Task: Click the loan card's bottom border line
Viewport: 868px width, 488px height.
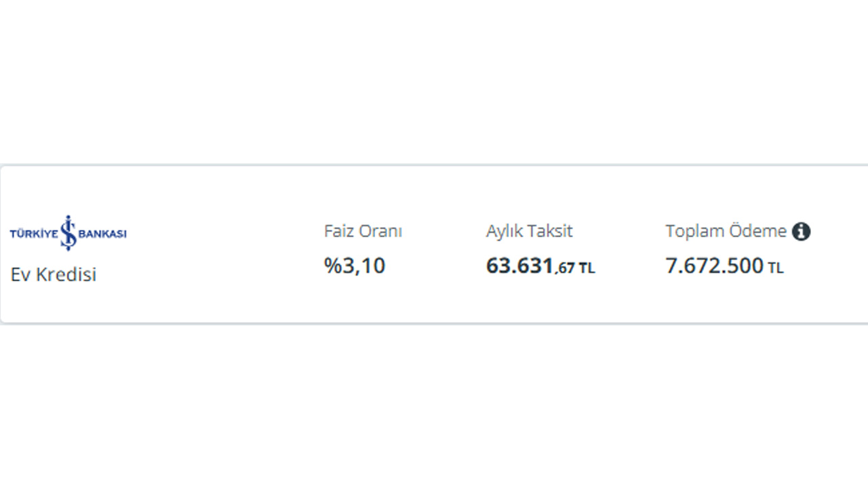Action: pyautogui.click(x=434, y=323)
